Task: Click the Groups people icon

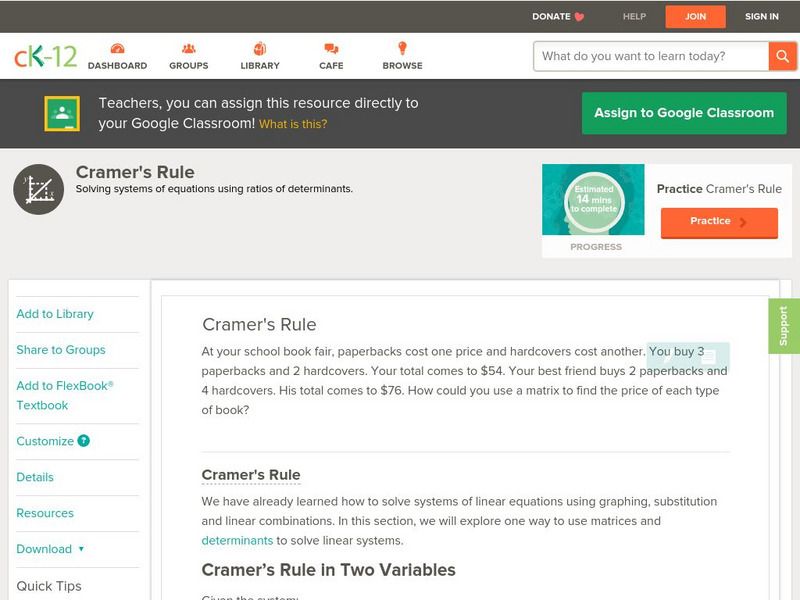Action: (x=189, y=48)
